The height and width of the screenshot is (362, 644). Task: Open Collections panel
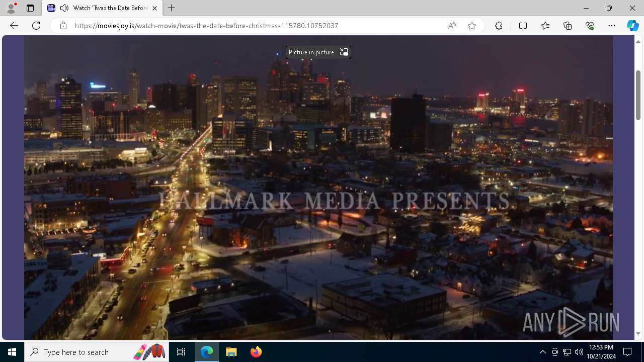coord(568,26)
